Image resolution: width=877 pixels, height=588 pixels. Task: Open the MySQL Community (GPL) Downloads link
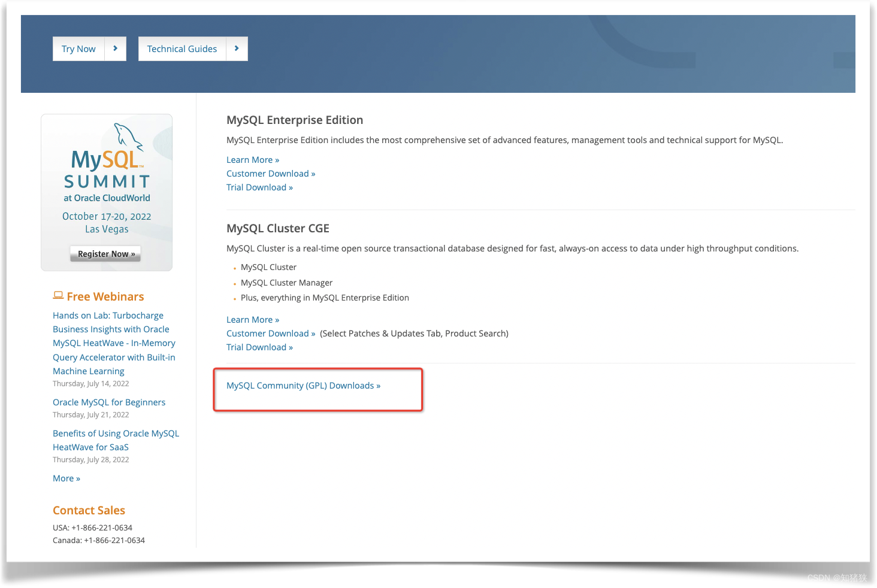click(x=303, y=386)
